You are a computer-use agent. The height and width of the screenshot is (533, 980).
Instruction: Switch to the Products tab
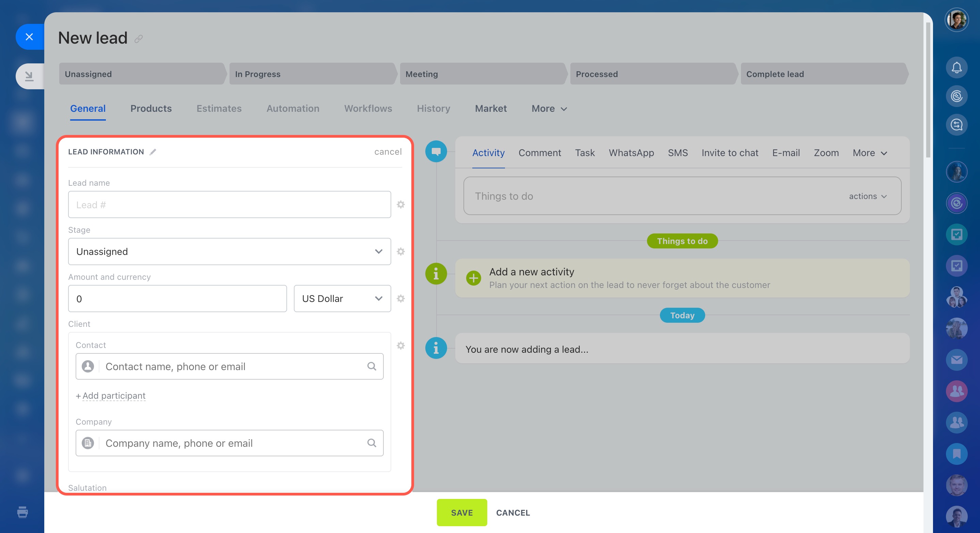click(x=151, y=108)
